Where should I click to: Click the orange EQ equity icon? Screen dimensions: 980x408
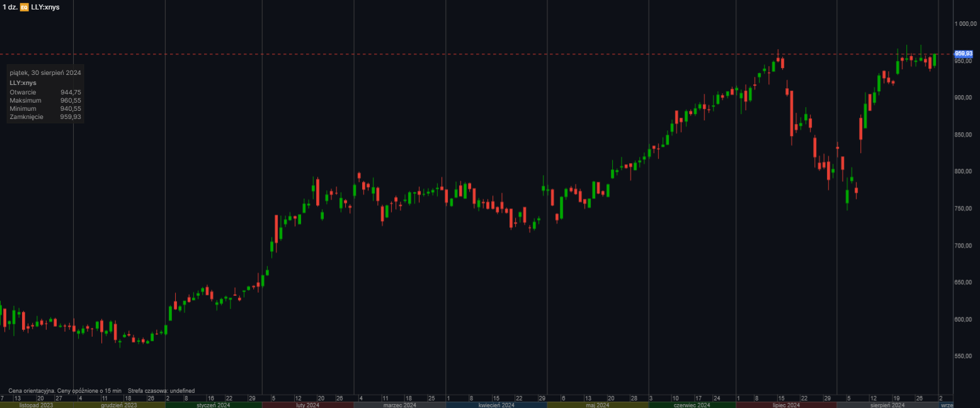click(24, 7)
